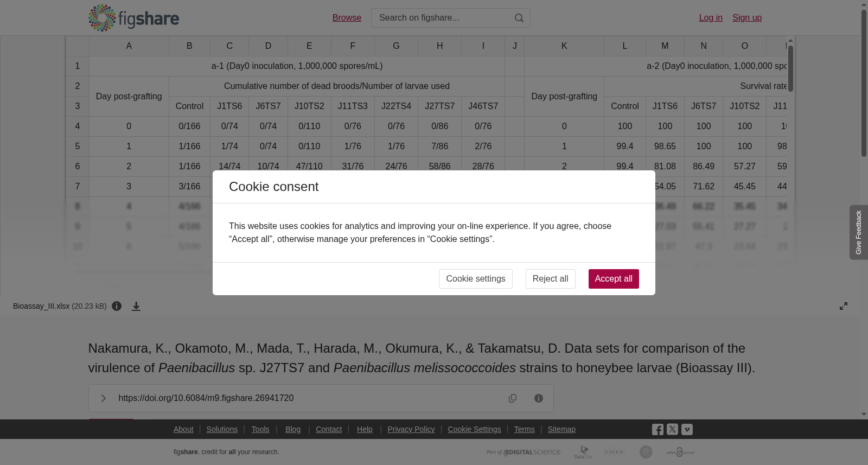Open Give Feedback side tab
Screen dimensions: 868x465
point(859,232)
